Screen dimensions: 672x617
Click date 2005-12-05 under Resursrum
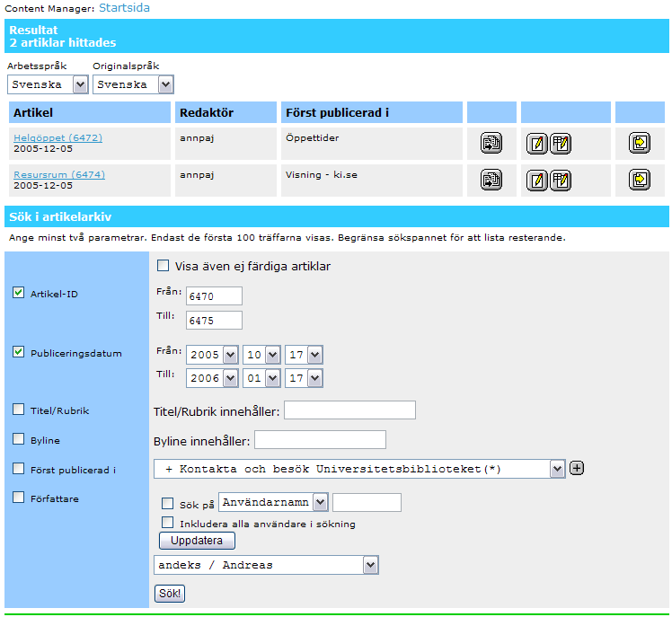pyautogui.click(x=43, y=186)
